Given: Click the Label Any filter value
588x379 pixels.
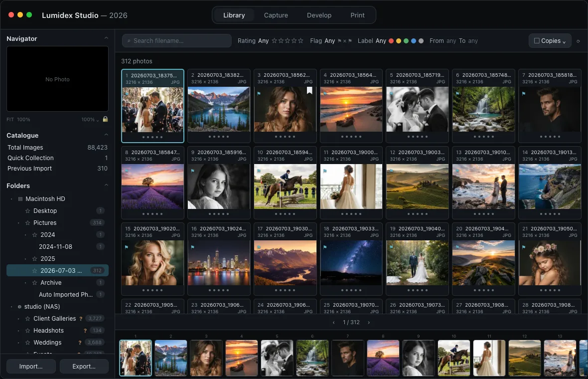Looking at the screenshot, I should tap(381, 40).
